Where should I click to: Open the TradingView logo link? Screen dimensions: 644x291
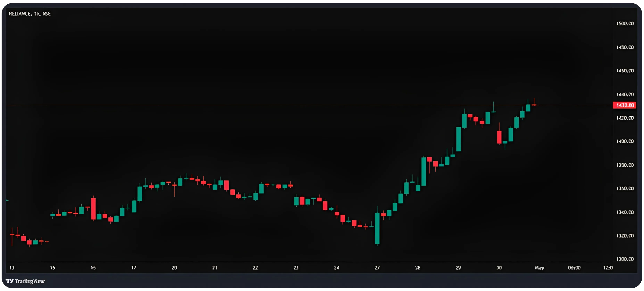[25, 281]
